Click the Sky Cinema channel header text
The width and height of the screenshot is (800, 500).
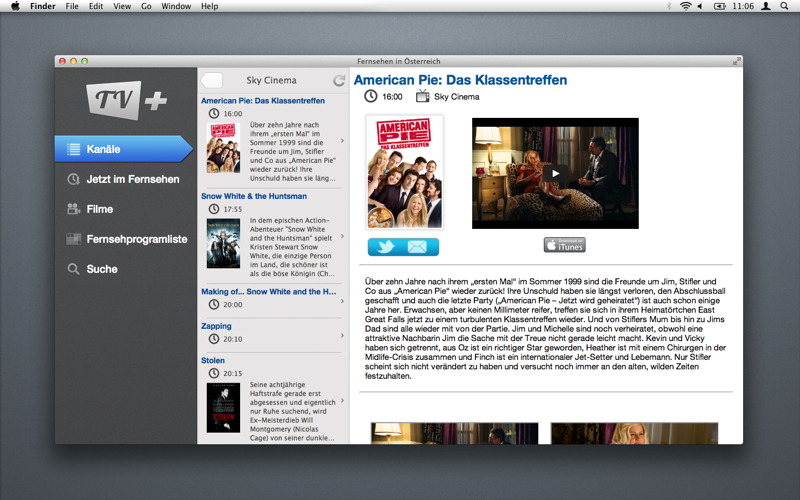point(271,80)
